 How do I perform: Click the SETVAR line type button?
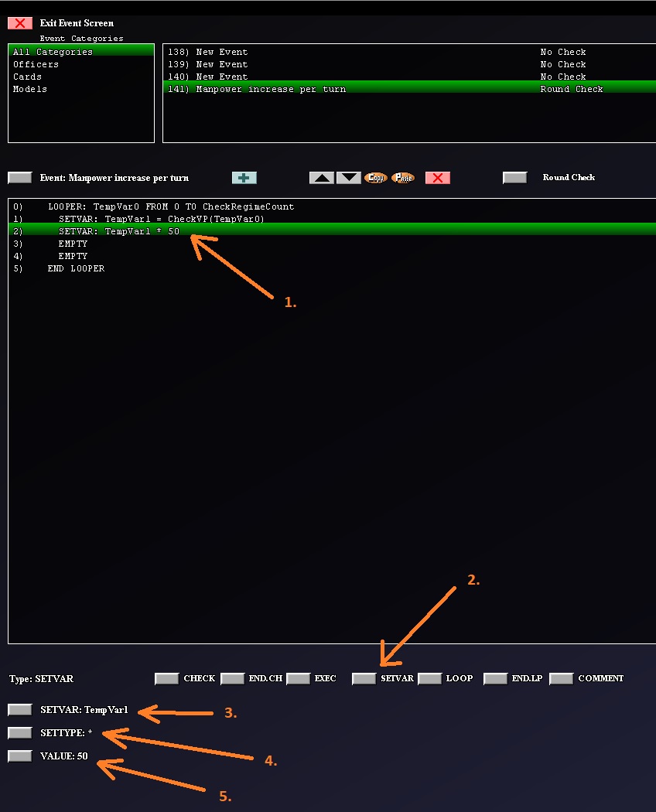(364, 678)
